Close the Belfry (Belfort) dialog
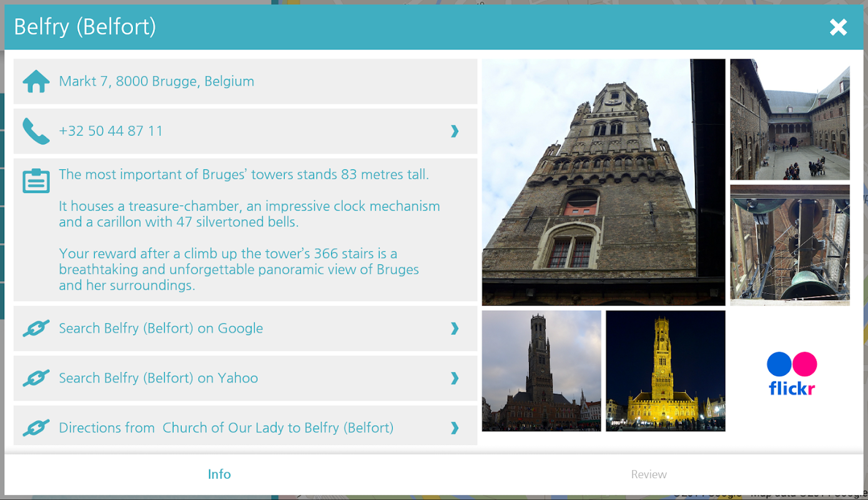 tap(838, 27)
